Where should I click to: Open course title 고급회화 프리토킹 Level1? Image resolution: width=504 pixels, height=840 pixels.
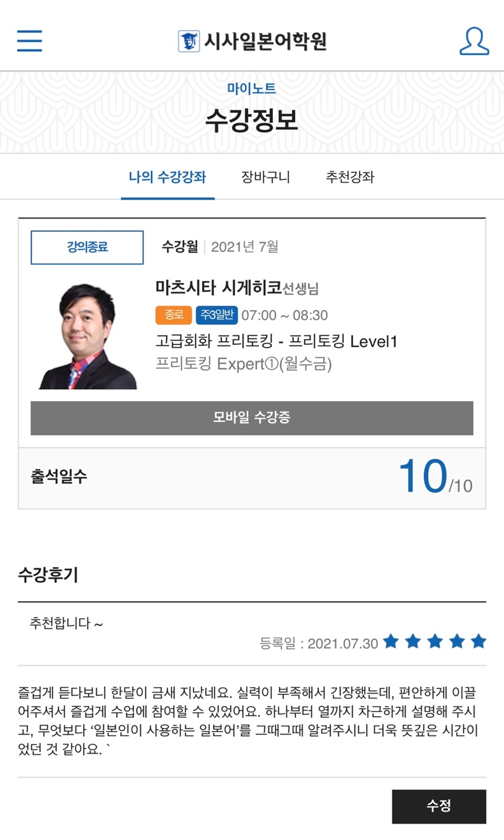click(x=276, y=342)
